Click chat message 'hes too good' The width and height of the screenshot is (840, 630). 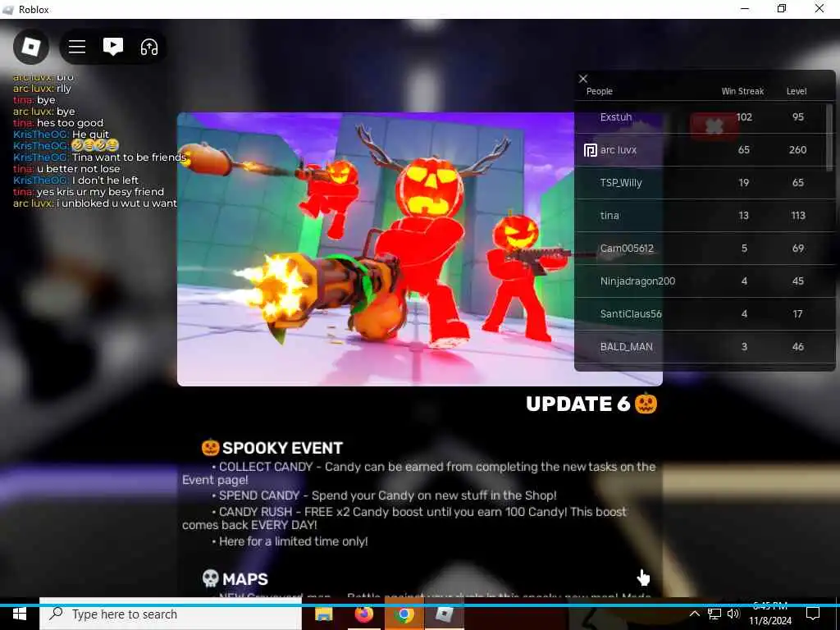click(71, 123)
